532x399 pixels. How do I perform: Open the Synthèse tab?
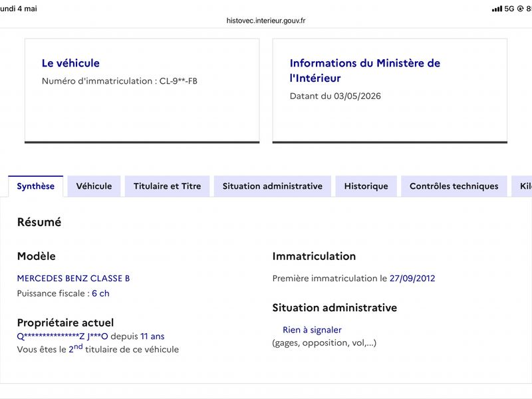click(36, 186)
